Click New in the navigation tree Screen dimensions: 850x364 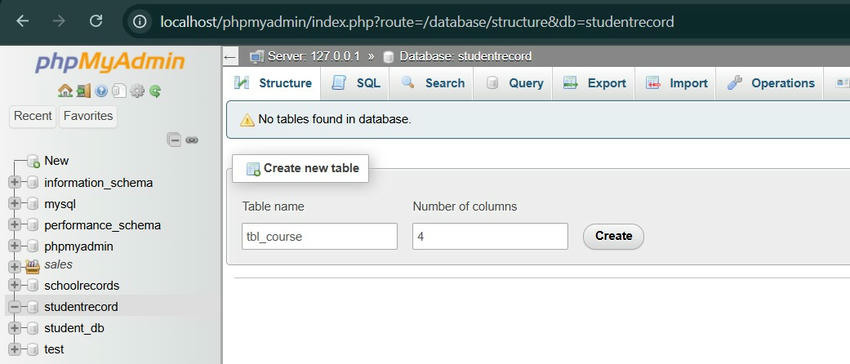56,161
